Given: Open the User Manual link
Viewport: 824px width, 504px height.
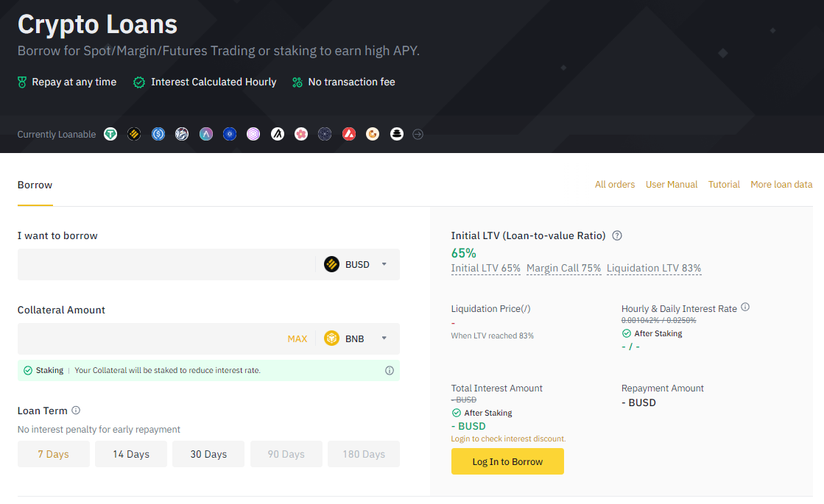Looking at the screenshot, I should [671, 184].
